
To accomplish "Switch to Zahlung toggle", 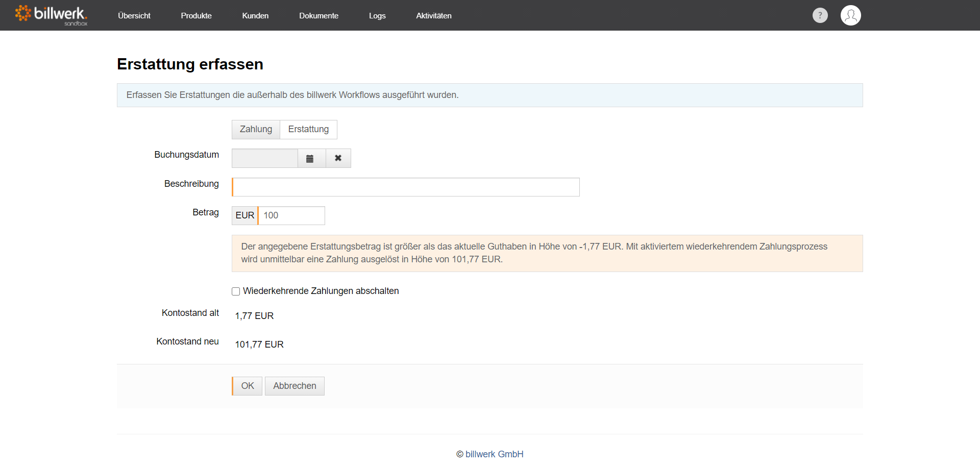I will pyautogui.click(x=256, y=130).
